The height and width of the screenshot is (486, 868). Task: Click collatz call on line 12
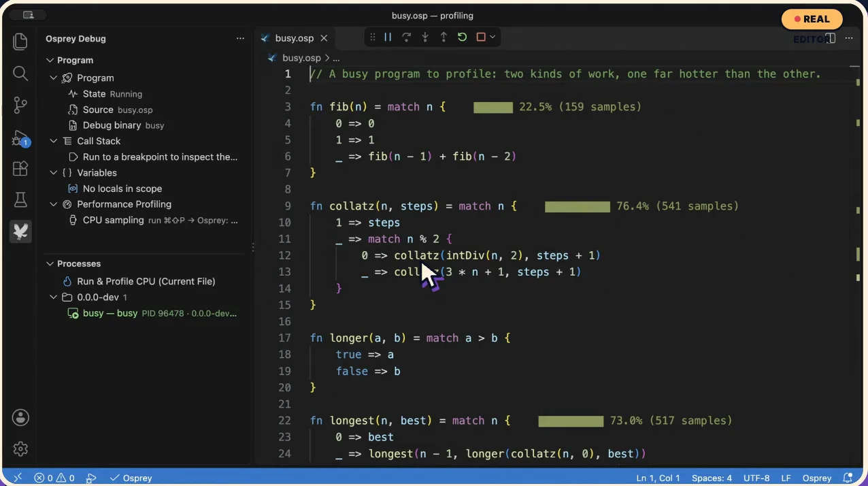click(417, 256)
